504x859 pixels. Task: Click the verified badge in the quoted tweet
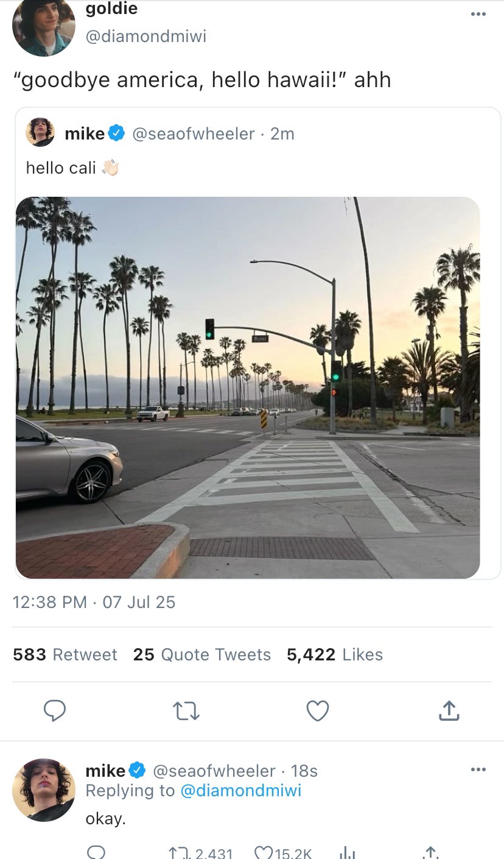click(x=117, y=133)
